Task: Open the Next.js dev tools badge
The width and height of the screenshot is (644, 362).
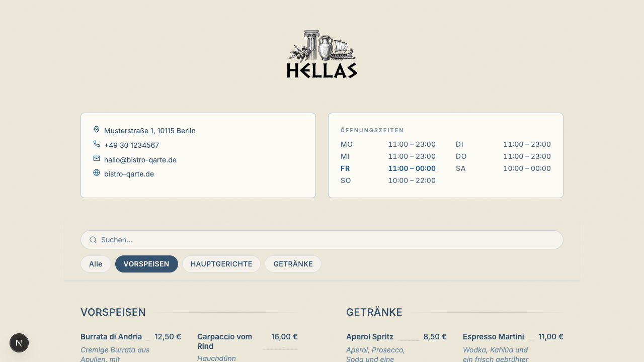Action: coord(19,343)
